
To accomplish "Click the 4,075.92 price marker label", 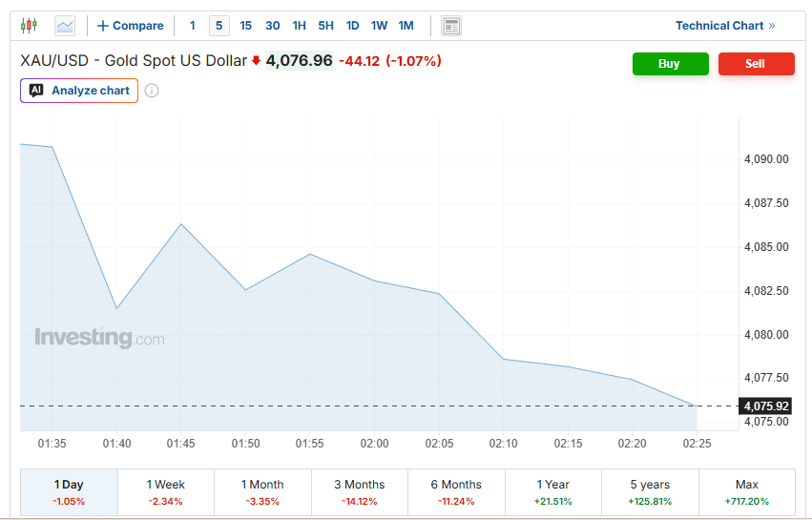I will click(766, 406).
